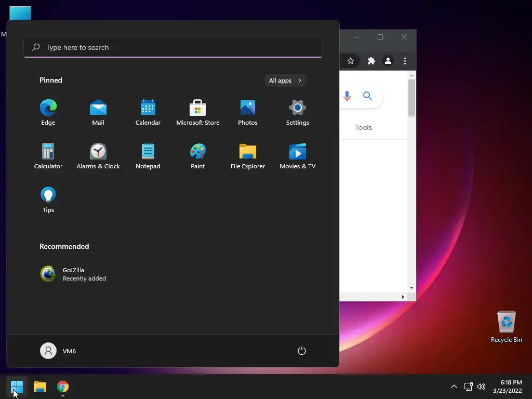Open File Explorer from the taskbar
This screenshot has height=399, width=532.
tap(39, 387)
